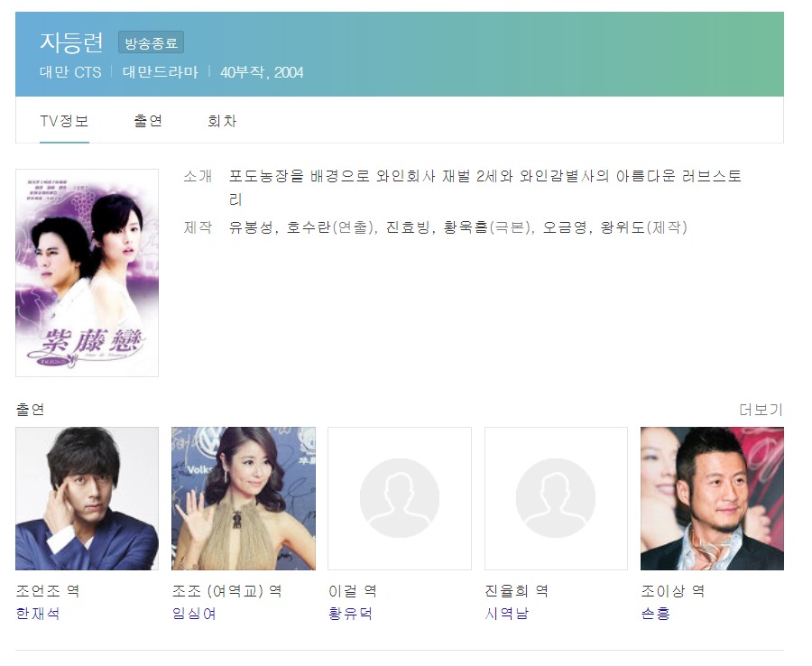Click 임심여 actress photo
The image size is (812, 666).
pyautogui.click(x=244, y=499)
